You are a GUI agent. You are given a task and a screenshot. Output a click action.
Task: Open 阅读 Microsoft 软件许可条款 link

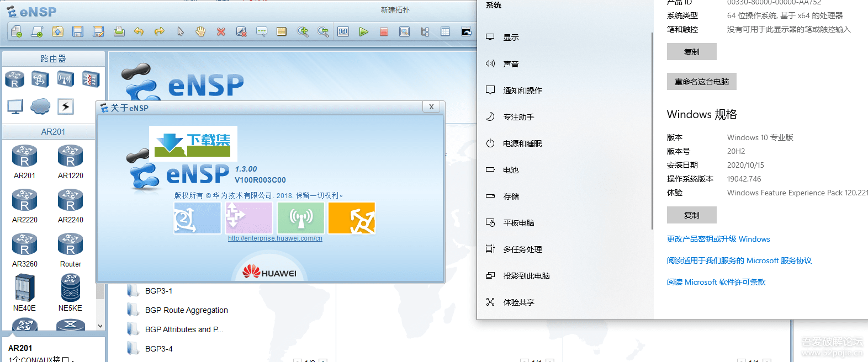point(716,282)
